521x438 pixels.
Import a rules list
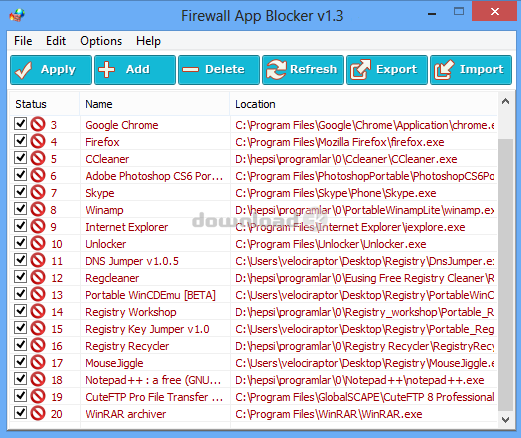pos(471,70)
